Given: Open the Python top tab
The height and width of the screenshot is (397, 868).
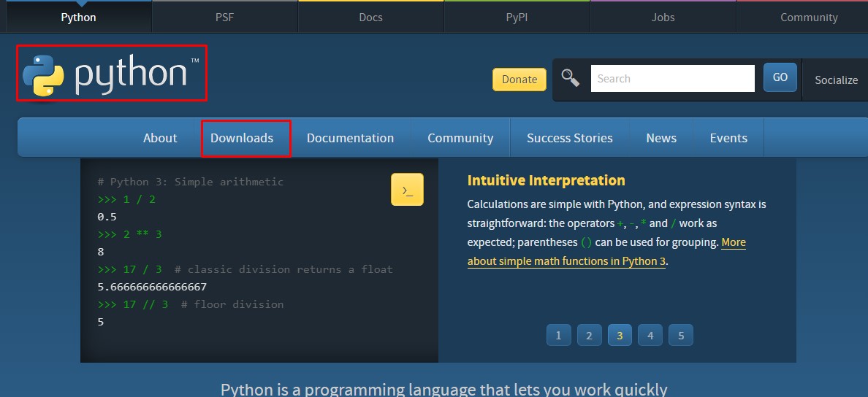Looking at the screenshot, I should pyautogui.click(x=79, y=17).
